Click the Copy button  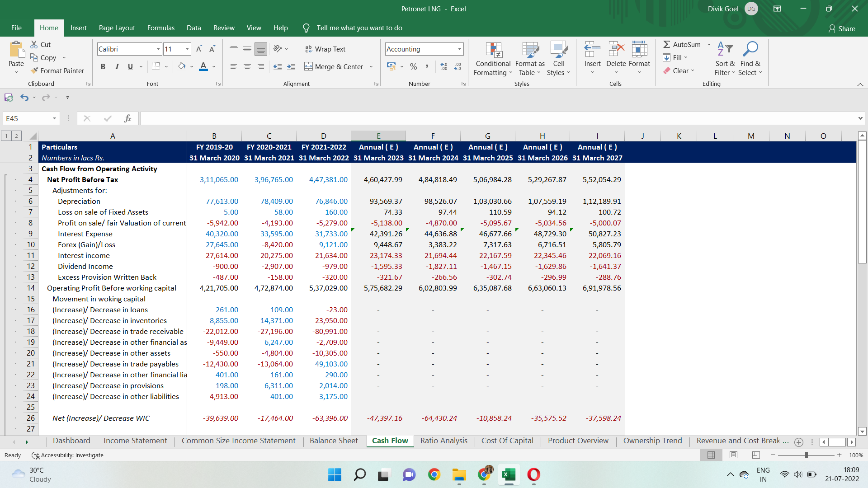[x=43, y=57]
